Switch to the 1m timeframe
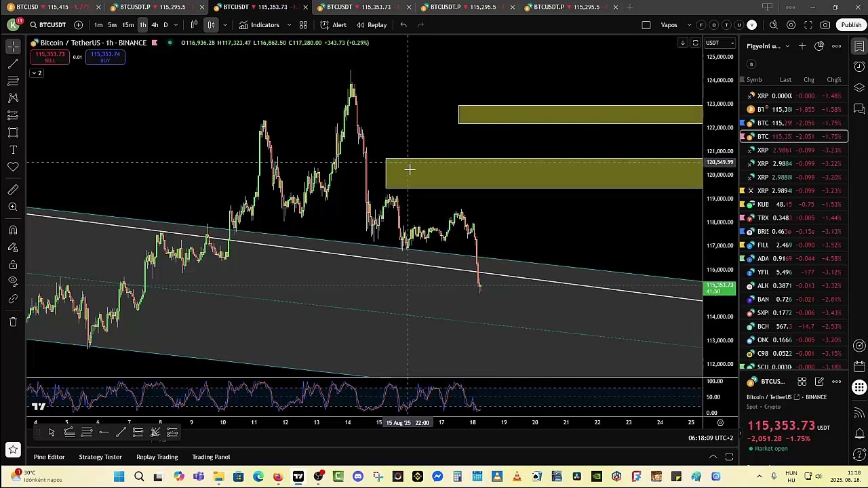The height and width of the screenshot is (488, 868). [98, 25]
